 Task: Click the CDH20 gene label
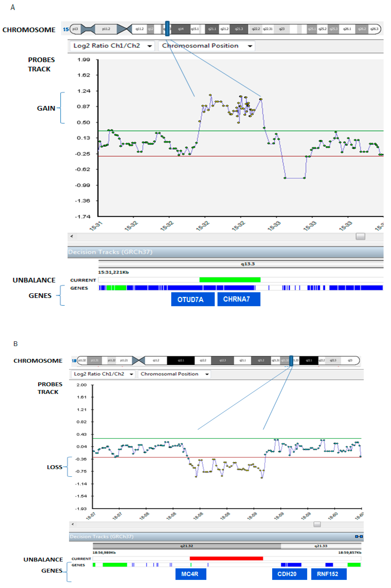coord(289,574)
